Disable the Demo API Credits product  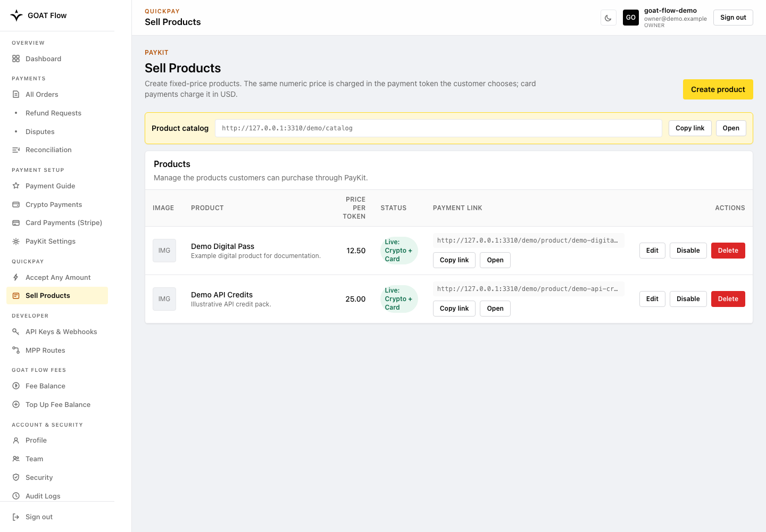point(688,299)
